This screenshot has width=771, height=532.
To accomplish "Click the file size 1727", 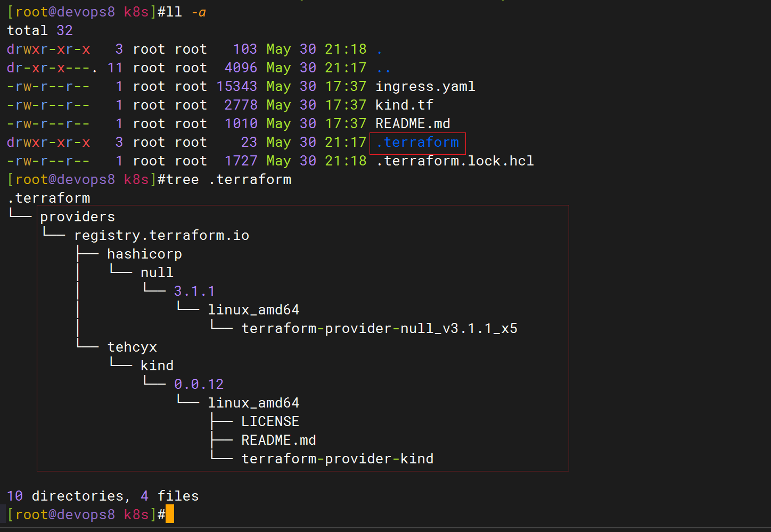I will coord(241,161).
